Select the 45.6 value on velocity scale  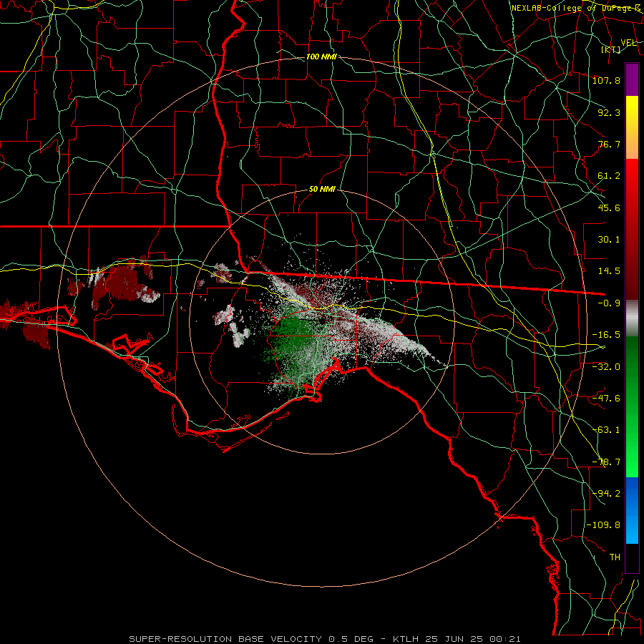pyautogui.click(x=609, y=208)
